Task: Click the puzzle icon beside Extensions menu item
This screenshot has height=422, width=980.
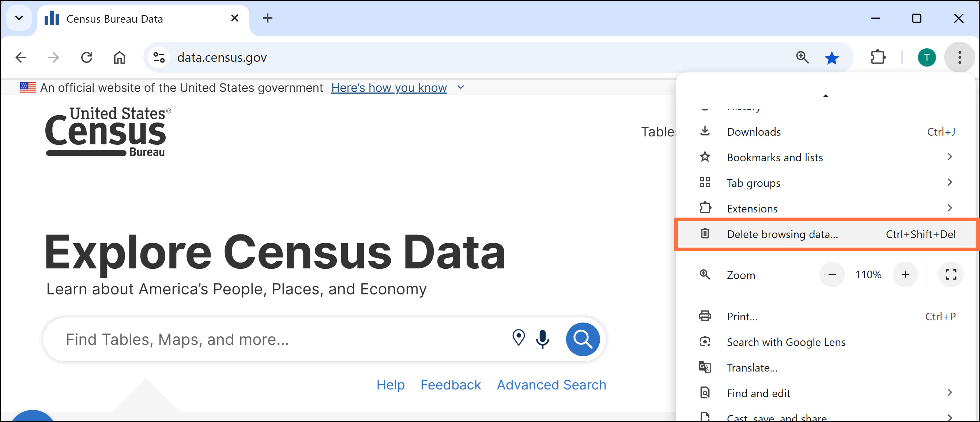Action: (705, 207)
